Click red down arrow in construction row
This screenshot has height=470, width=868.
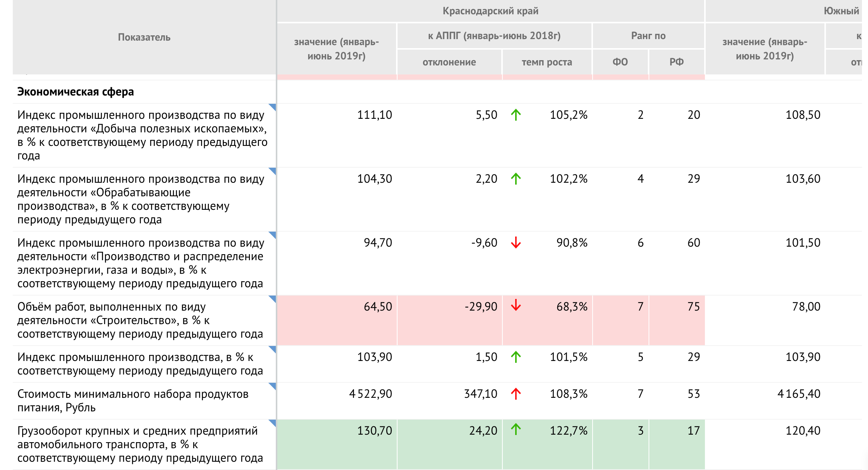[516, 305]
